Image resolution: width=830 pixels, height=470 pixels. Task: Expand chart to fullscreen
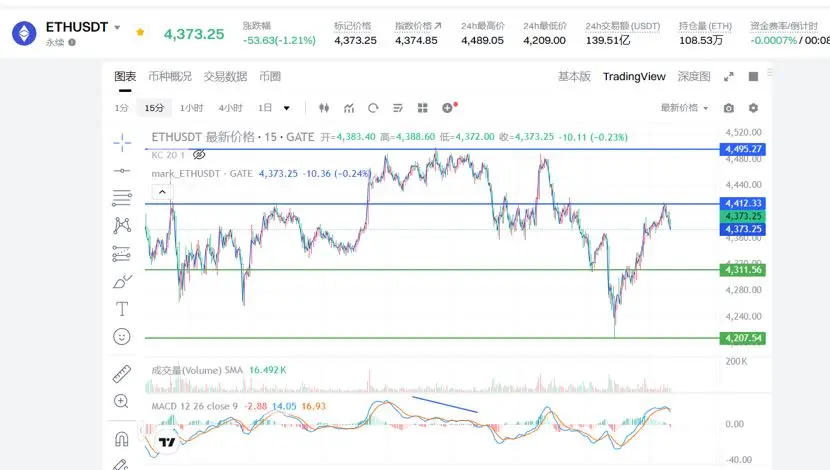(x=729, y=77)
